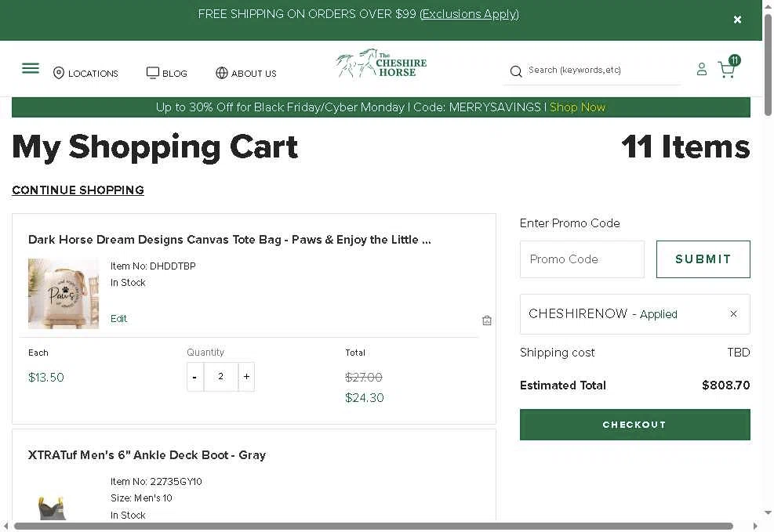This screenshot has width=774, height=532.
Task: Go to The Cheshire Horse logo homepage
Action: (381, 64)
